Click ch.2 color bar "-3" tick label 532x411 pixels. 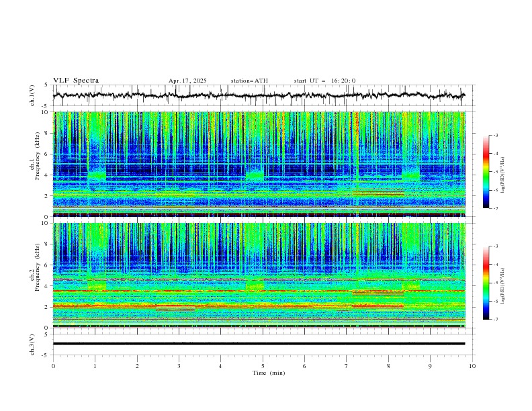tap(495, 246)
